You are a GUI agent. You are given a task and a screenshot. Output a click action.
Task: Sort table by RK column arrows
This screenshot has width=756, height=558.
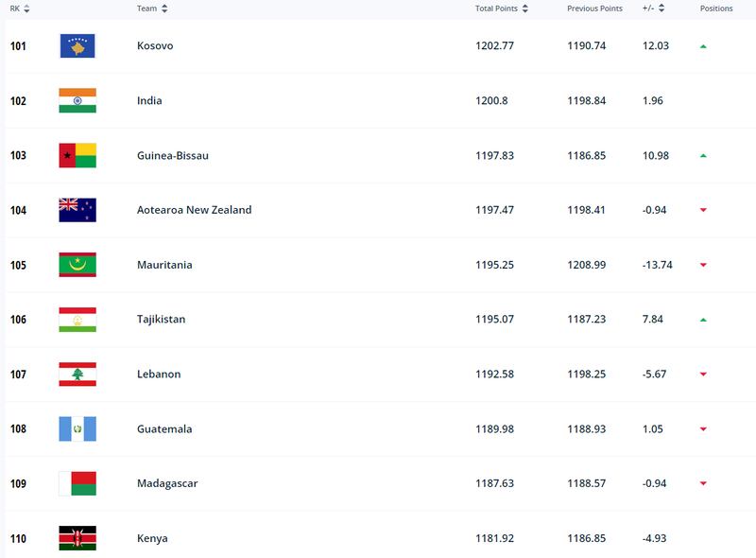[26, 9]
